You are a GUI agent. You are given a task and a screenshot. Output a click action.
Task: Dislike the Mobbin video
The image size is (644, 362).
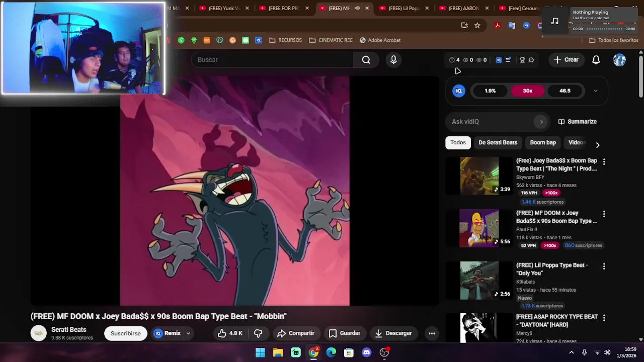[x=258, y=333]
